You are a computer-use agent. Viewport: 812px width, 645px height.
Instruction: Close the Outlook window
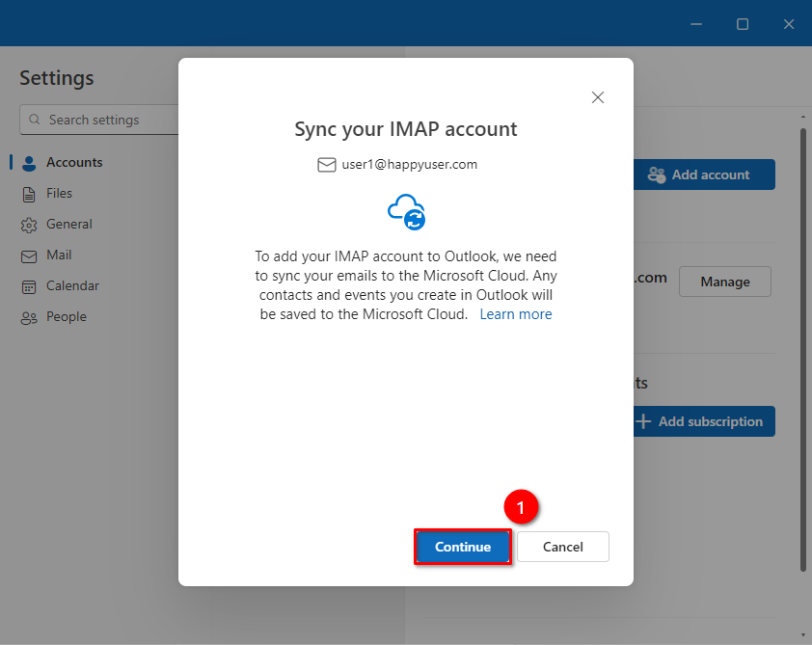(x=789, y=24)
